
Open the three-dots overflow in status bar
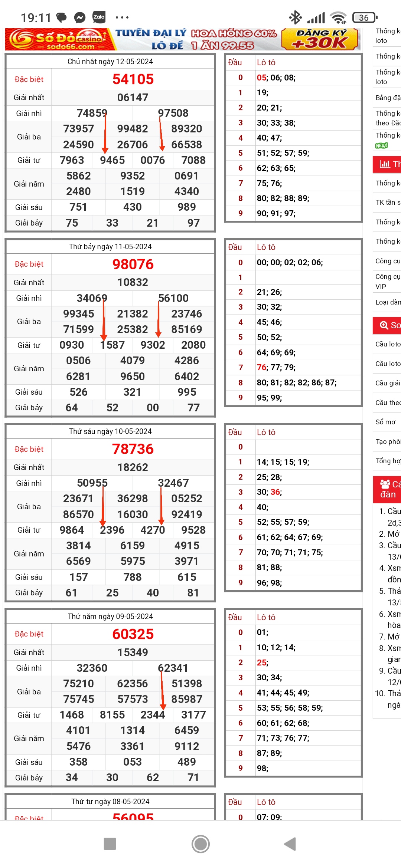(122, 17)
